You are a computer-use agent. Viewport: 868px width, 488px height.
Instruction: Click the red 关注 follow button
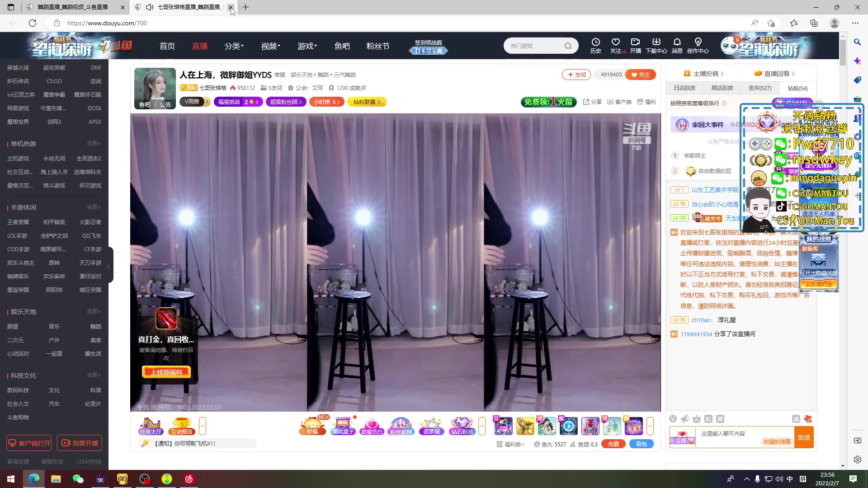[x=641, y=75]
